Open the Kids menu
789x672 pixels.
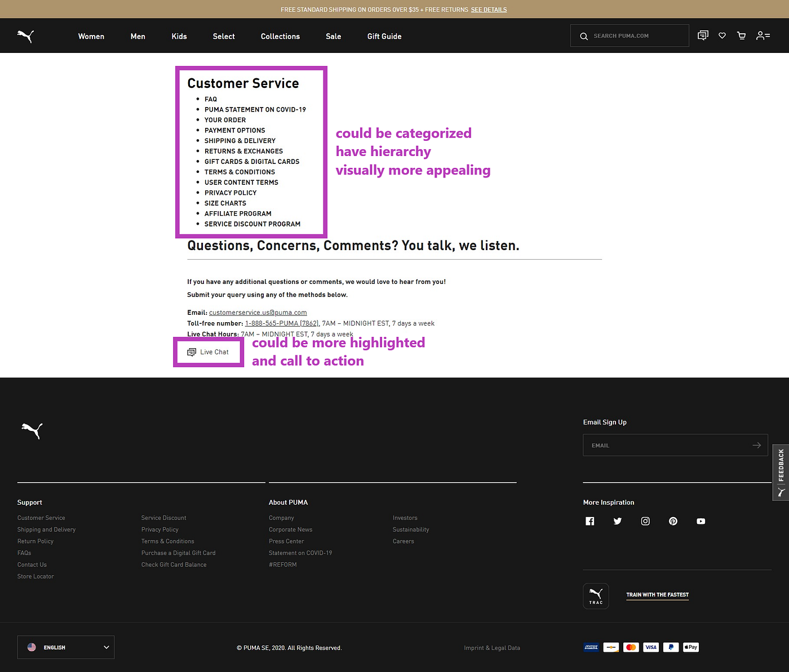click(179, 36)
